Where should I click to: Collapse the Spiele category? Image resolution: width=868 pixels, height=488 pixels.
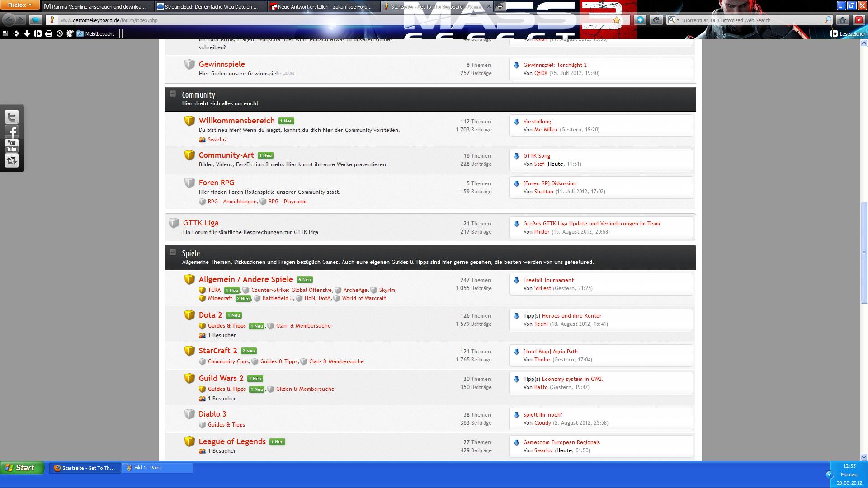172,252
